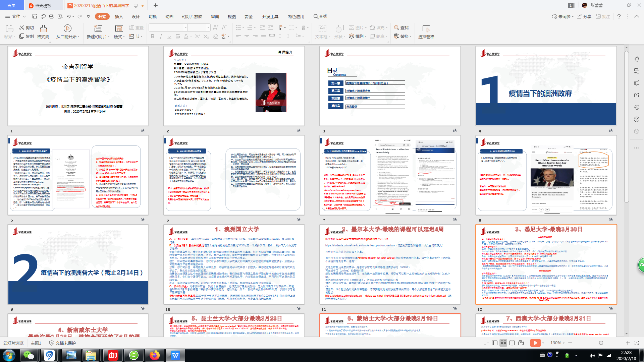Switch to reading view in status bar

(x=512, y=343)
